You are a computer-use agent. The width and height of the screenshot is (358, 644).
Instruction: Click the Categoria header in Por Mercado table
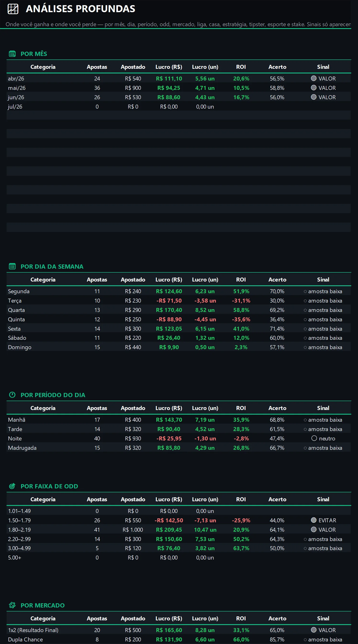(43, 619)
